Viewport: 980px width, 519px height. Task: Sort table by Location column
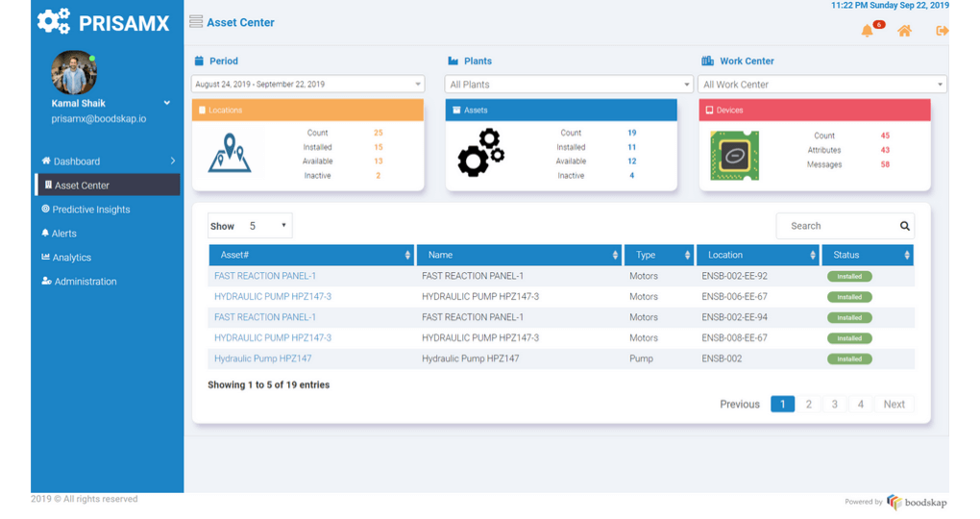(757, 255)
